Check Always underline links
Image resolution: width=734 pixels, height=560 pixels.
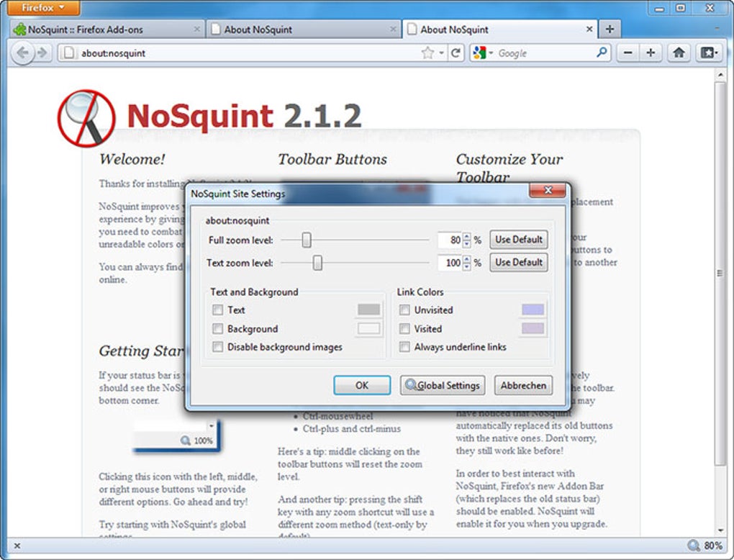tap(404, 347)
